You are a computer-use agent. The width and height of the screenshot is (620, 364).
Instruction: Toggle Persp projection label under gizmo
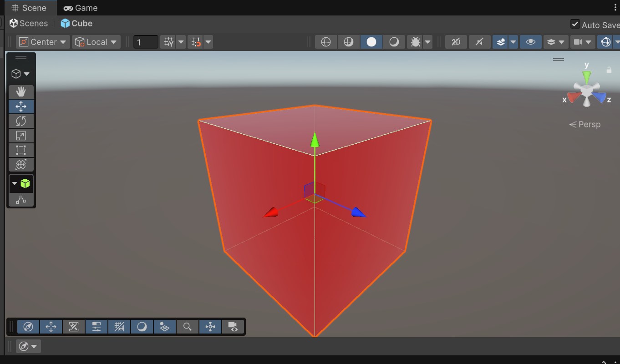point(585,124)
